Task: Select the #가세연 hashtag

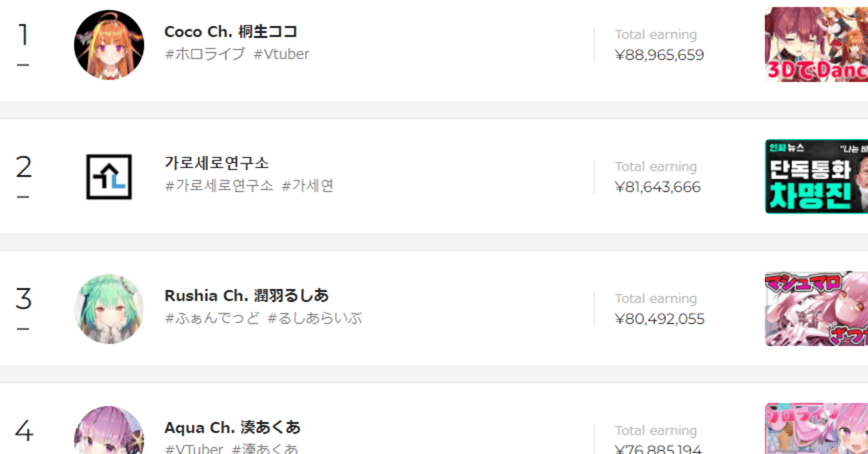Action: tap(308, 186)
